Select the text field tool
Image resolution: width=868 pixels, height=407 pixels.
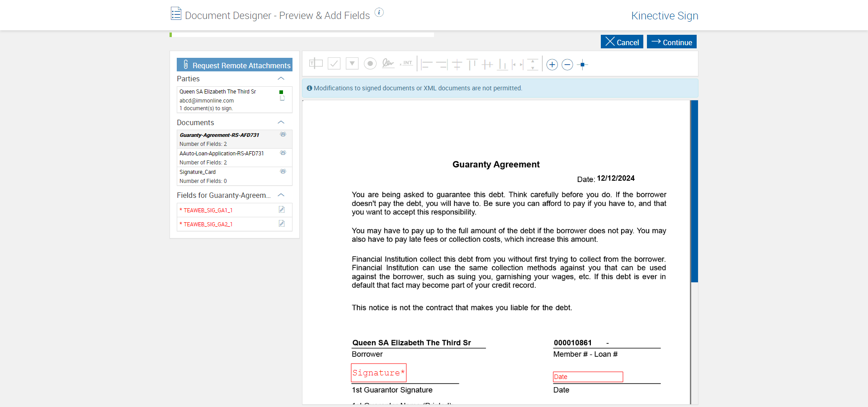tap(316, 64)
